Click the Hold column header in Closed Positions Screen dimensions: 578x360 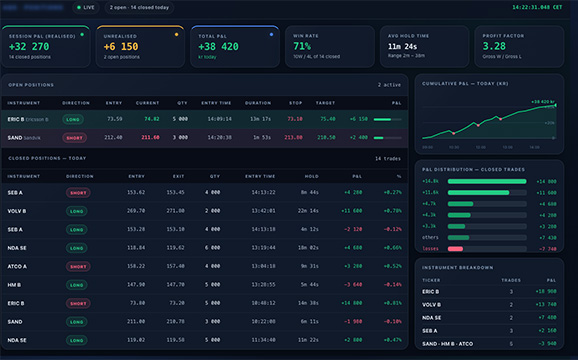pyautogui.click(x=311, y=176)
